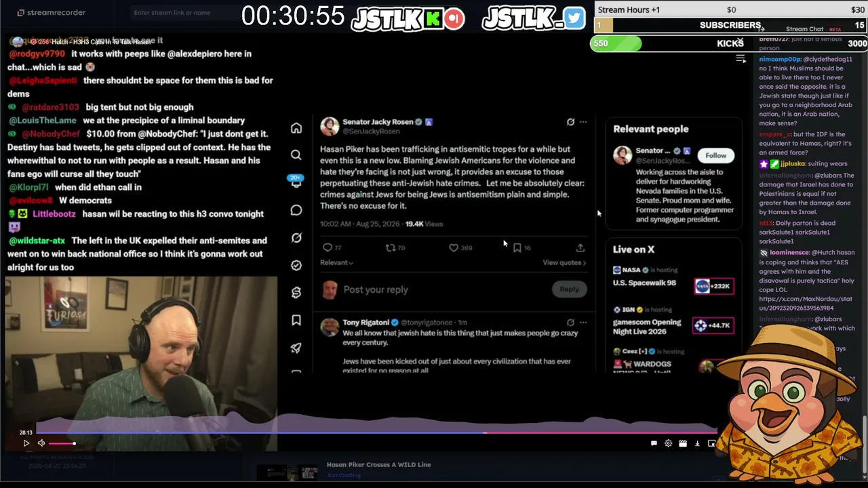Viewport: 868px width, 488px height.
Task: Open Hasan Piker Crosses A WILD Line title
Action: point(378,464)
